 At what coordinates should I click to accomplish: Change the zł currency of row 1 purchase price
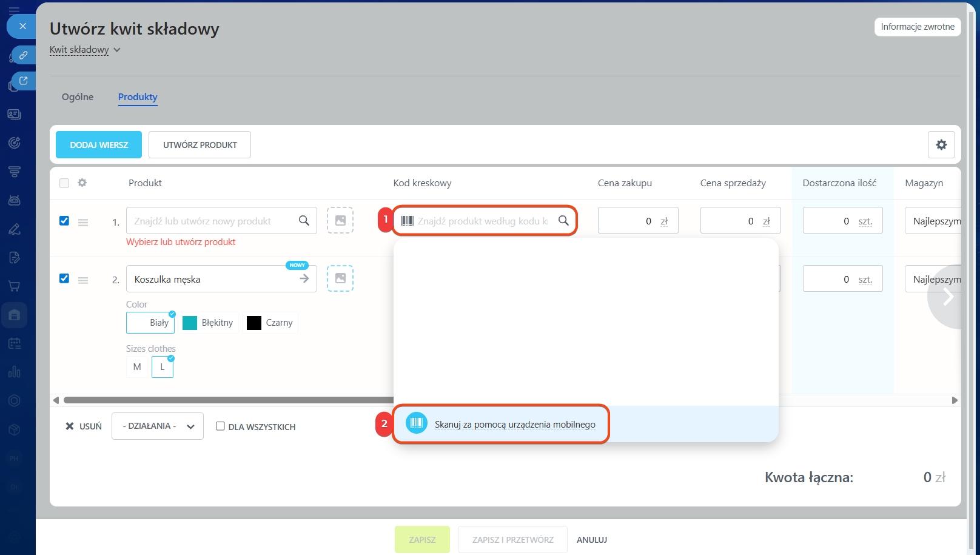(x=664, y=221)
